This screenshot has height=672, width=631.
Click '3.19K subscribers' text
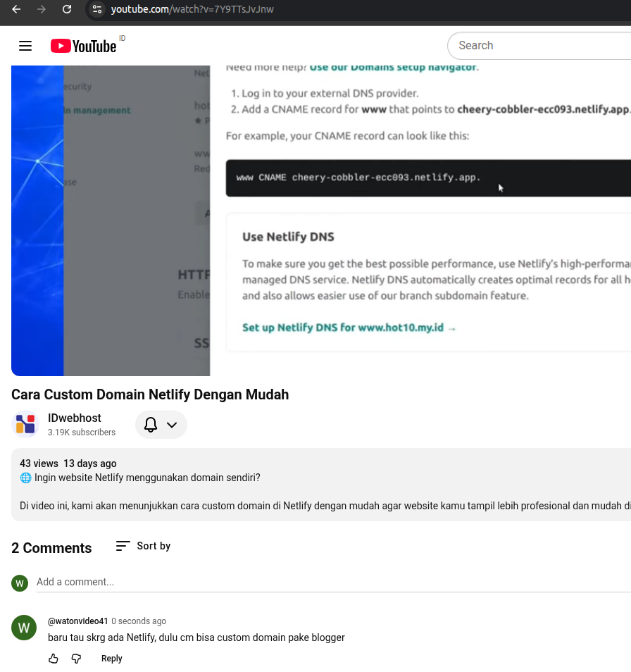click(x=82, y=432)
